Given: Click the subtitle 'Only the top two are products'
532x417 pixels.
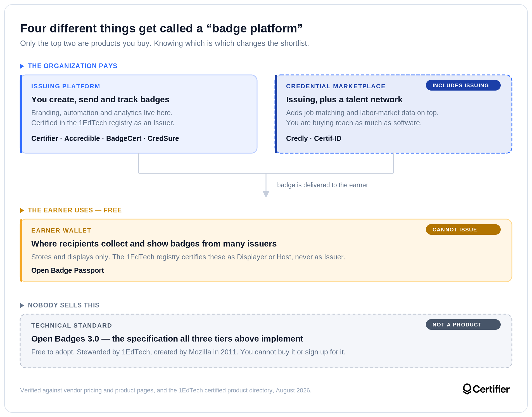Looking at the screenshot, I should 165,43.
